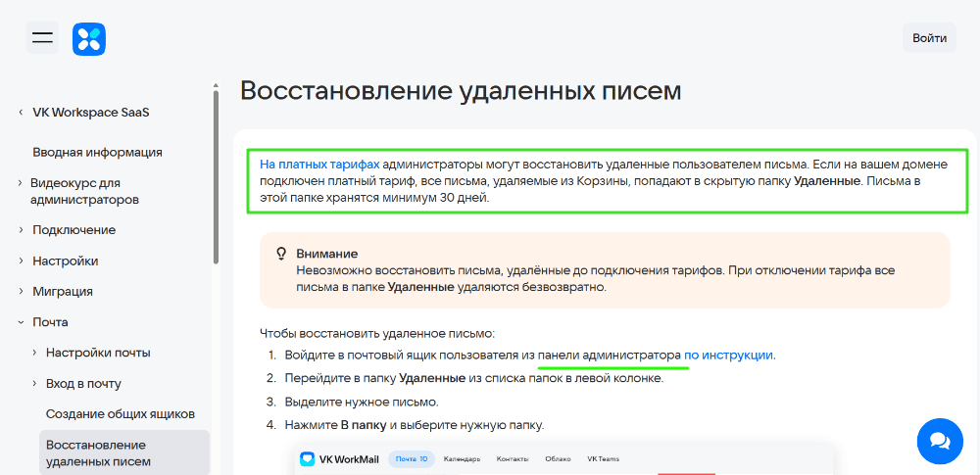Select Восстановление удаленных писем sidebar item

tap(124, 453)
